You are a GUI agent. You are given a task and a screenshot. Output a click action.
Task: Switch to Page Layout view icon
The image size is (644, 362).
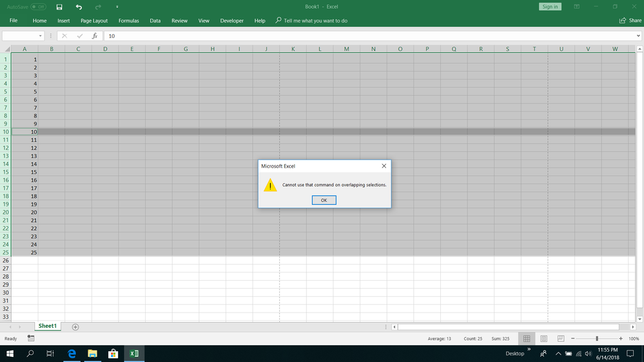click(544, 339)
